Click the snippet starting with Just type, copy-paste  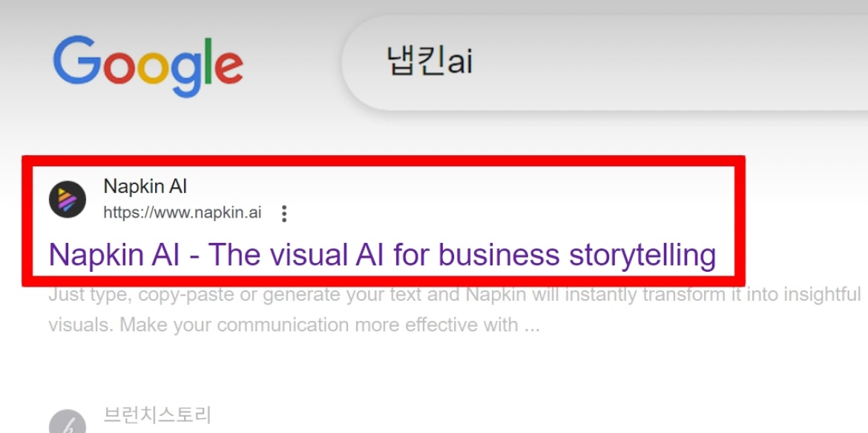(455, 310)
